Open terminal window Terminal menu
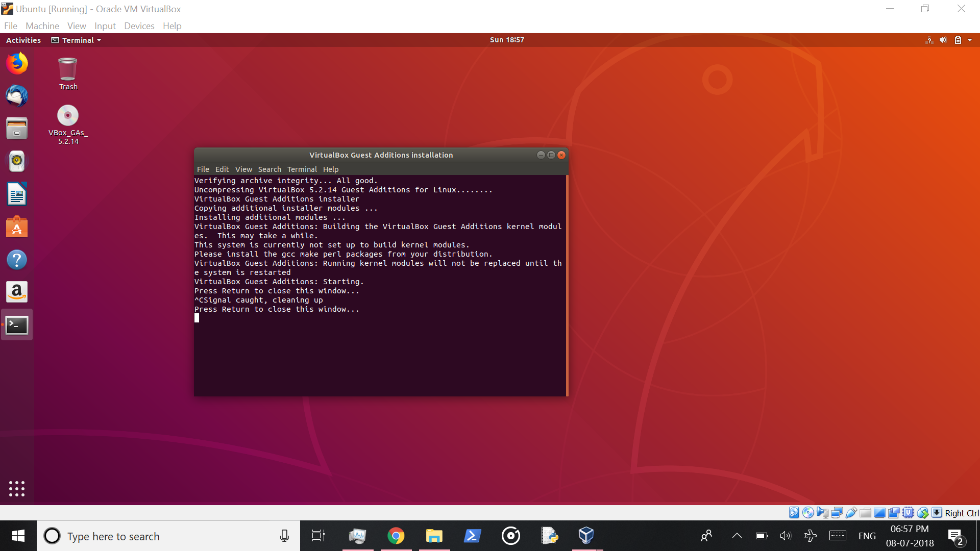This screenshot has width=980, height=551. point(302,169)
